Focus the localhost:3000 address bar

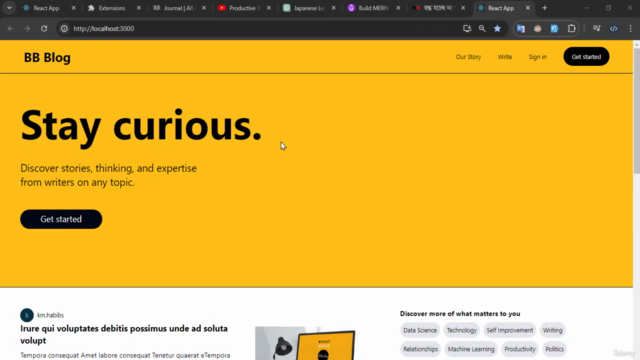click(261, 29)
